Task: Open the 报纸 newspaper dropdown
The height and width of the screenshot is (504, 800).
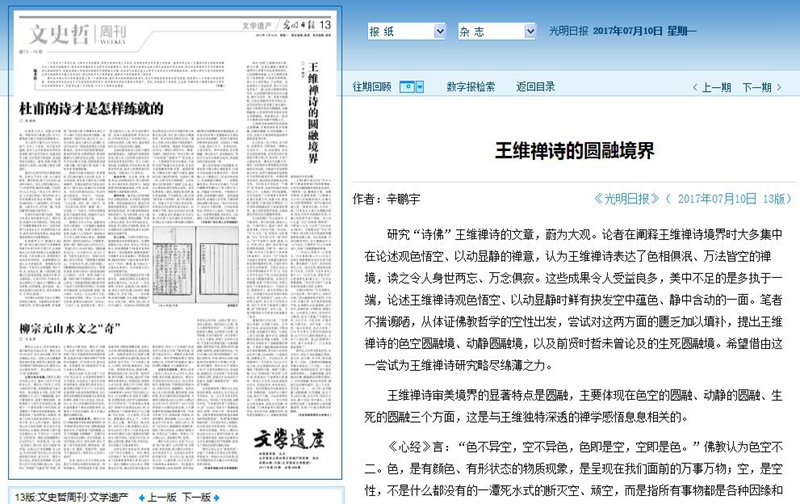Action: [407, 32]
